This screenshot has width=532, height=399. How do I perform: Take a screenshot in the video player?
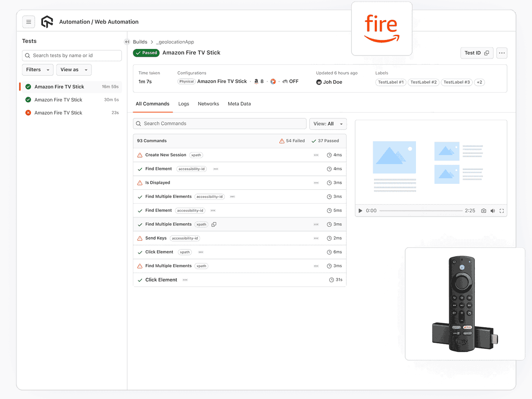[483, 210]
